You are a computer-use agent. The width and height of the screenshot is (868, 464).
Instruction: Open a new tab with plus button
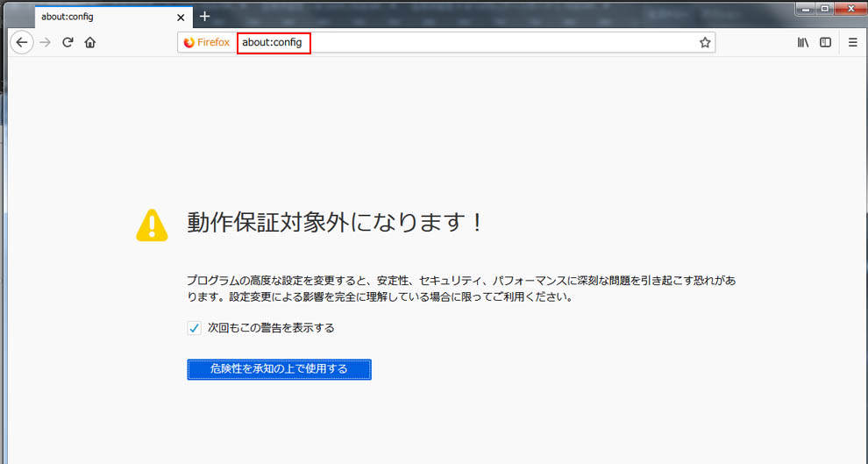click(204, 17)
